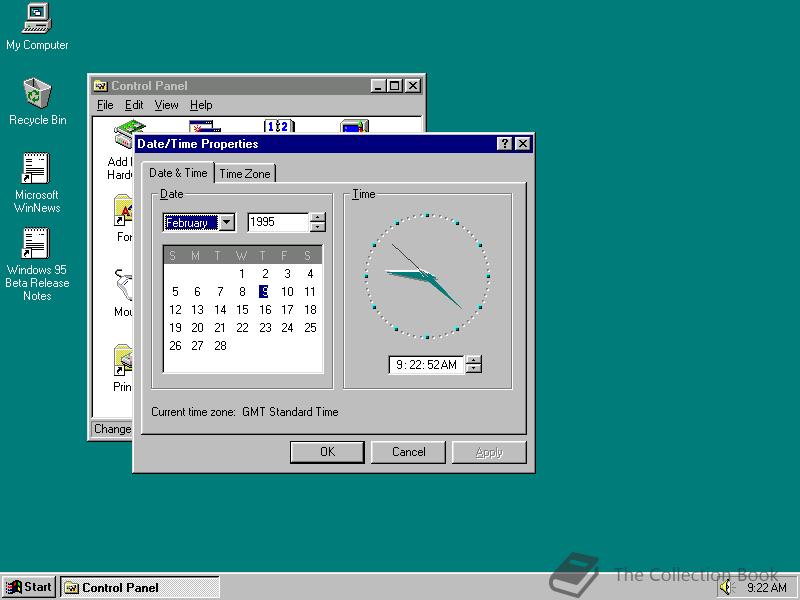Click the Date/Time icon in Control Panel
This screenshot has width=800, height=600.
(279, 126)
